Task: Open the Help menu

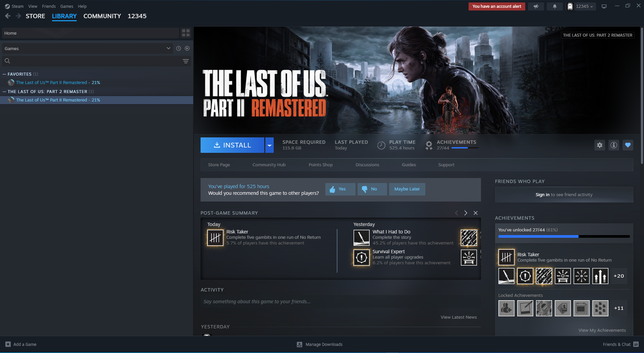Action: click(82, 7)
